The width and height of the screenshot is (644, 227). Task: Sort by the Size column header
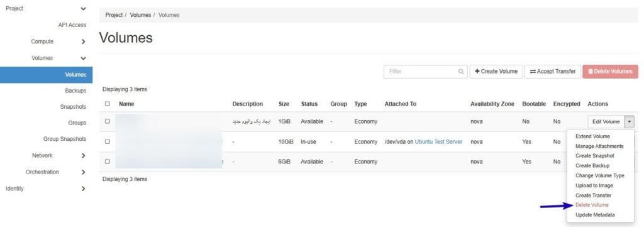pyautogui.click(x=284, y=104)
